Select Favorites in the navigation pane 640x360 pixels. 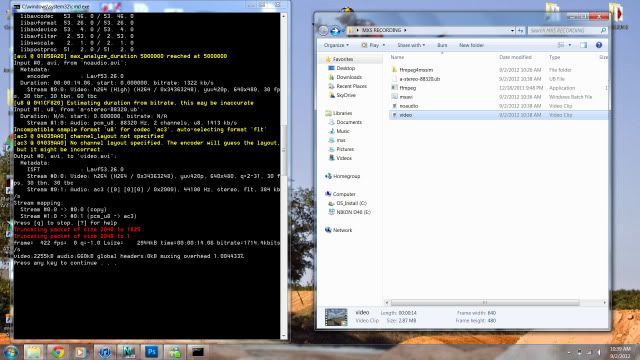(343, 59)
